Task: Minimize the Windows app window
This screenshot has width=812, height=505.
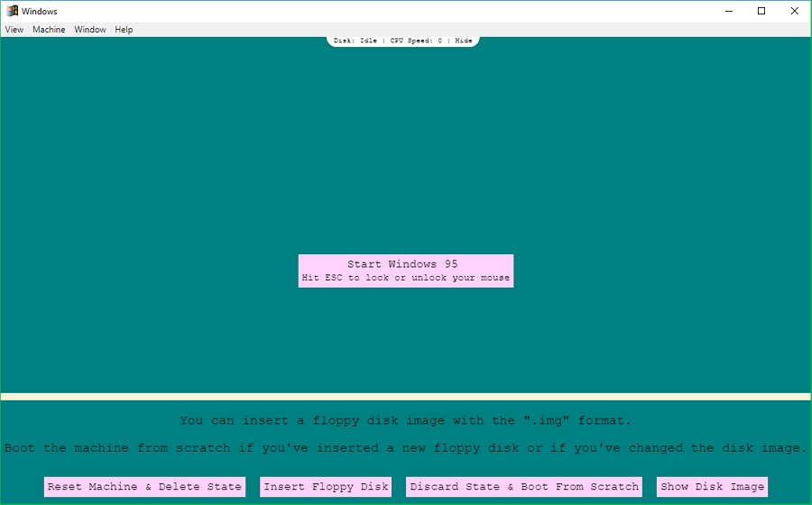Action: pos(729,11)
